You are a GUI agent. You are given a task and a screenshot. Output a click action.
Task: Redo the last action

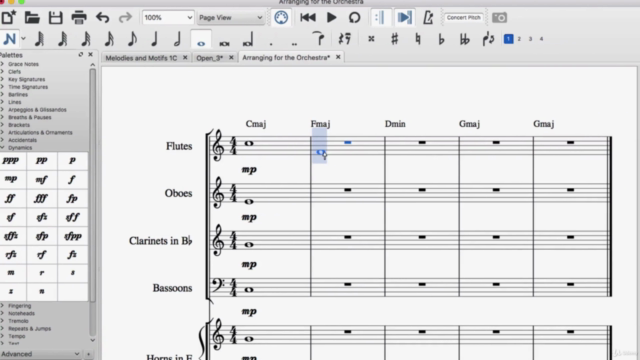[125, 18]
